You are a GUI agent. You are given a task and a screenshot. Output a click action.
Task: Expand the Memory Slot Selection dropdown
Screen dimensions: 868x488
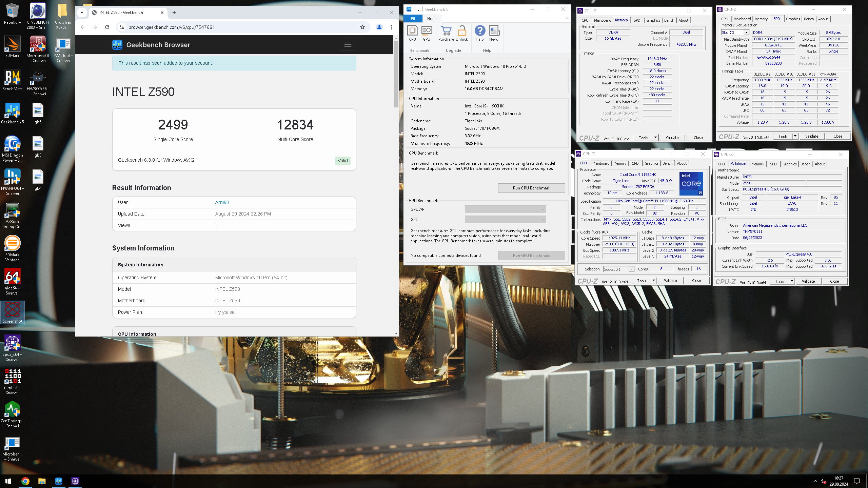pyautogui.click(x=746, y=33)
